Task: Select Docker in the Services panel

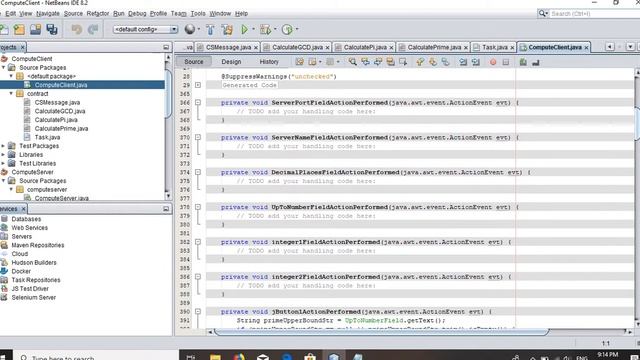Action: tap(21, 271)
